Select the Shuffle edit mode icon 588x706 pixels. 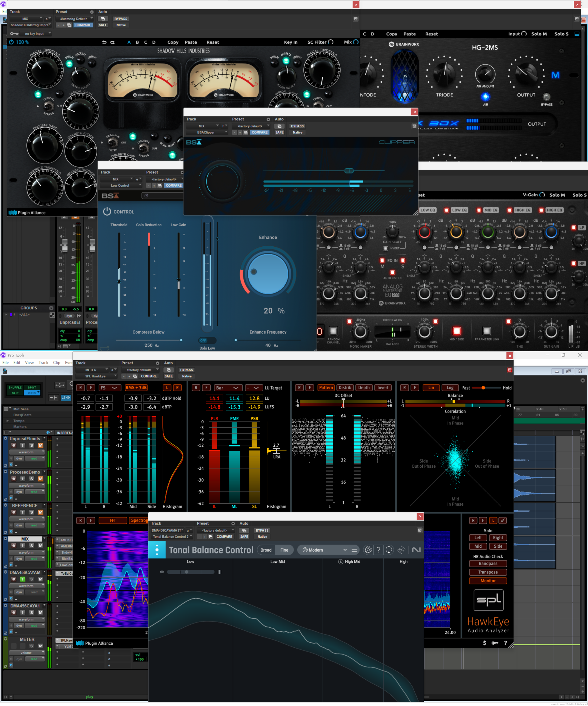click(x=15, y=387)
